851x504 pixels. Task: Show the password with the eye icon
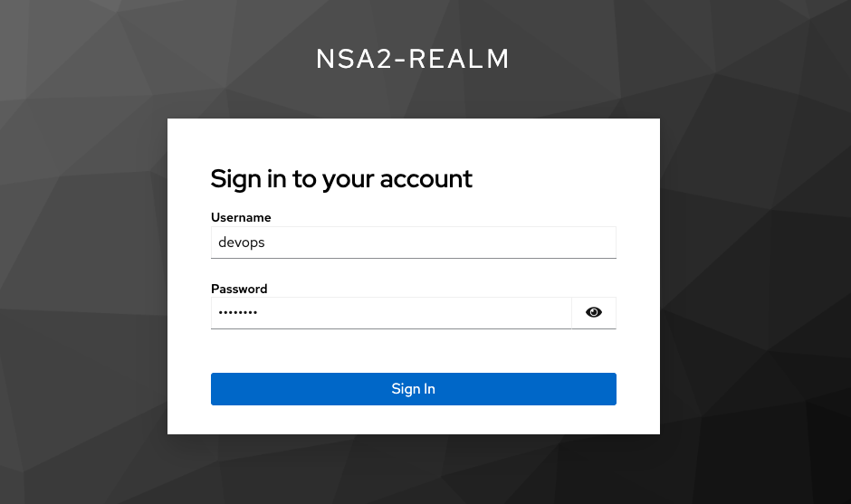pyautogui.click(x=594, y=312)
